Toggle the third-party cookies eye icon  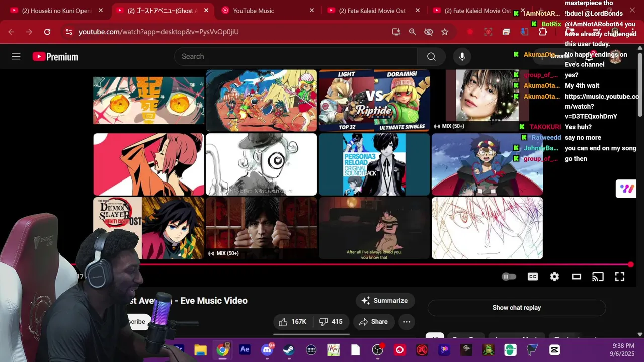click(429, 32)
